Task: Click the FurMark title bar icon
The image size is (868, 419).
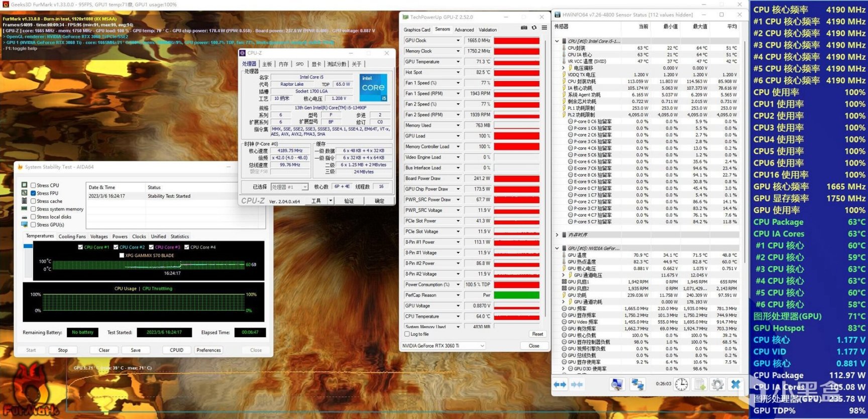Action: pos(6,5)
